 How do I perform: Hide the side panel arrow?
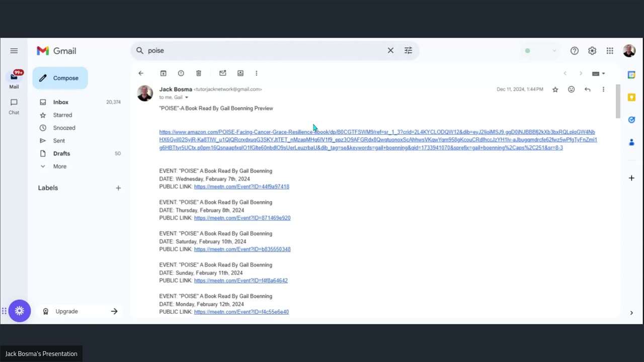(x=631, y=313)
